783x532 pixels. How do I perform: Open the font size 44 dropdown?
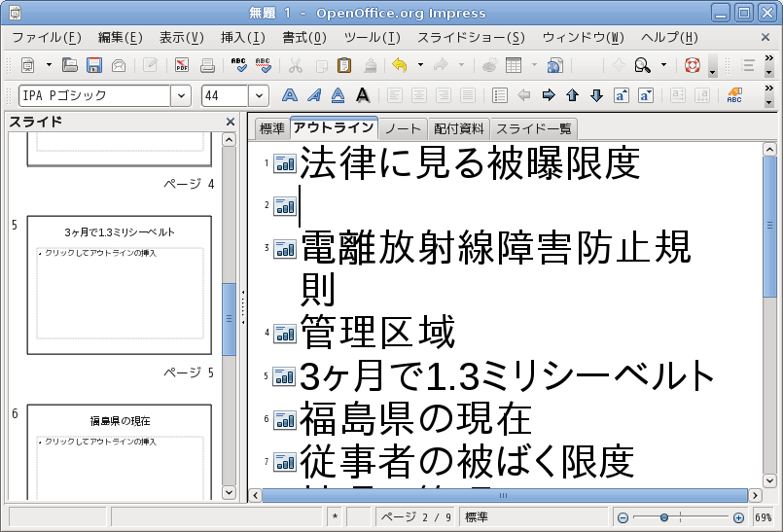pos(258,95)
